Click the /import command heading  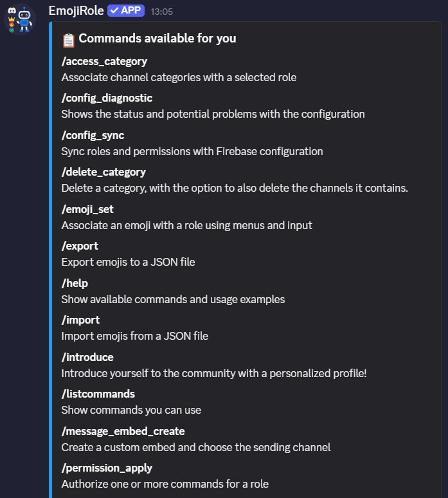80,320
